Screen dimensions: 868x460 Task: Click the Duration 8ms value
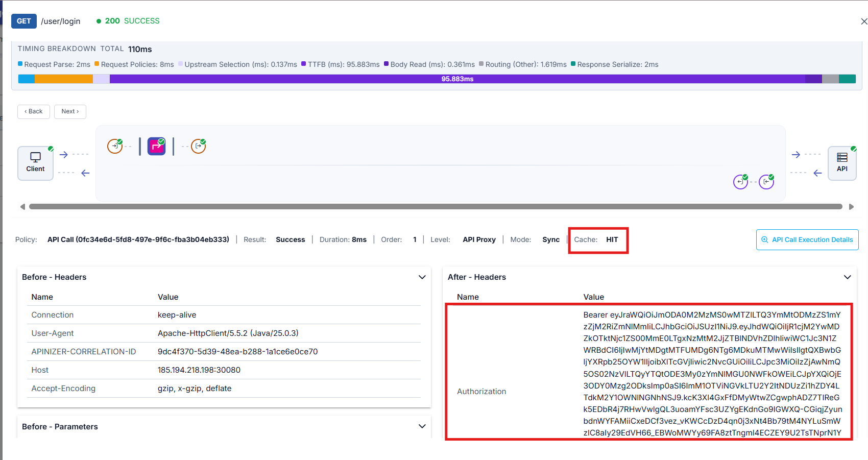pos(359,239)
